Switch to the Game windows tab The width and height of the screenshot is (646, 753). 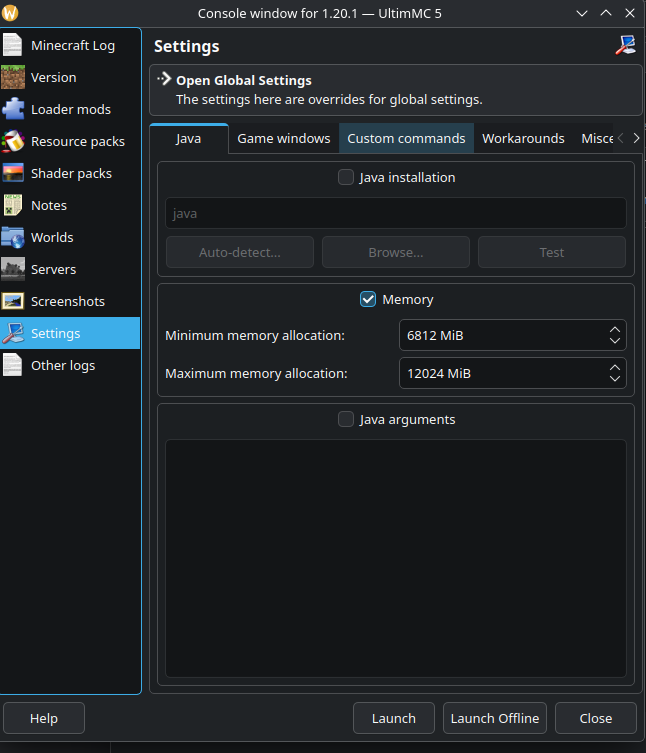[284, 138]
